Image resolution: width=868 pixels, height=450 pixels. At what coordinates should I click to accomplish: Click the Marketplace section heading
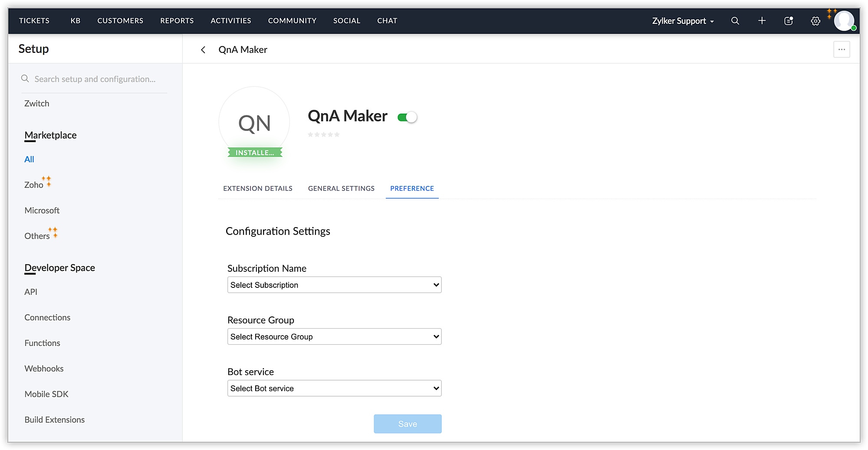pyautogui.click(x=50, y=135)
